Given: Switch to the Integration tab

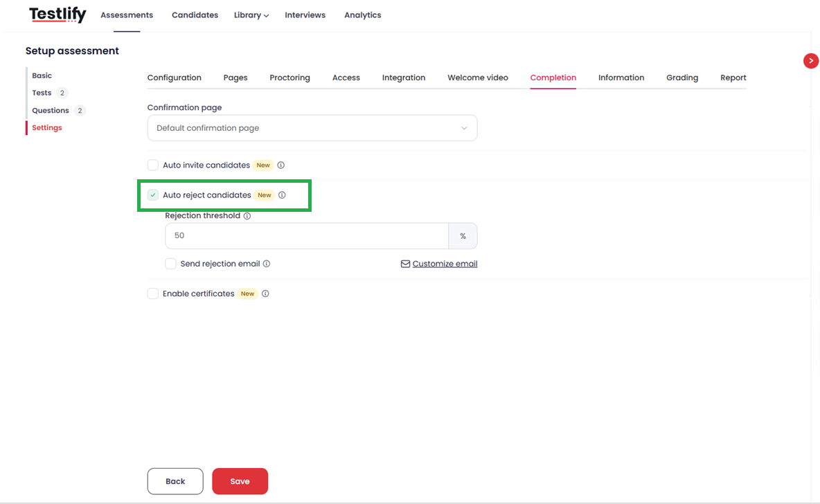Looking at the screenshot, I should pos(404,78).
